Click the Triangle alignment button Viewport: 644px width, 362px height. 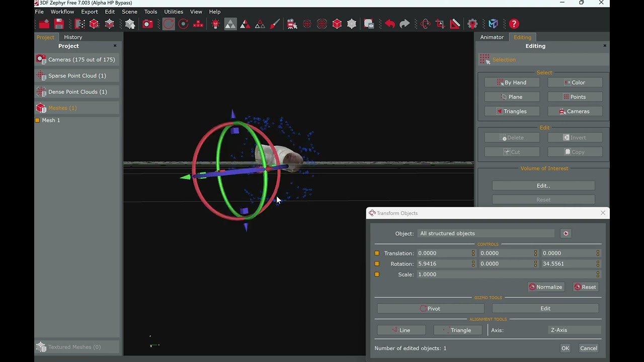click(x=458, y=330)
